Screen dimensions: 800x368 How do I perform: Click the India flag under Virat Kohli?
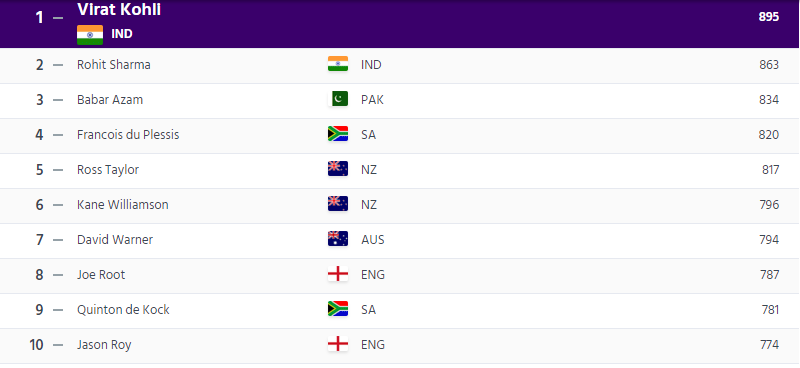click(90, 35)
